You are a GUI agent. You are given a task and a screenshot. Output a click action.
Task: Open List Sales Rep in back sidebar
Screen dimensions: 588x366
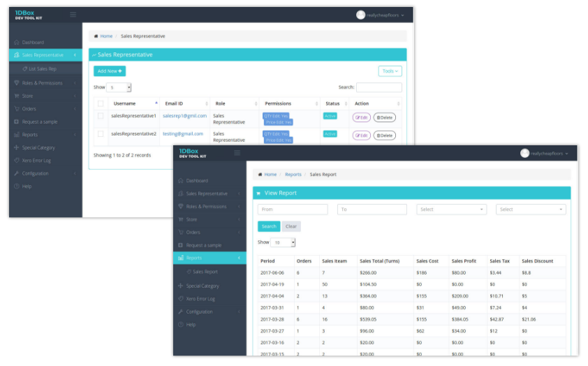pos(42,69)
